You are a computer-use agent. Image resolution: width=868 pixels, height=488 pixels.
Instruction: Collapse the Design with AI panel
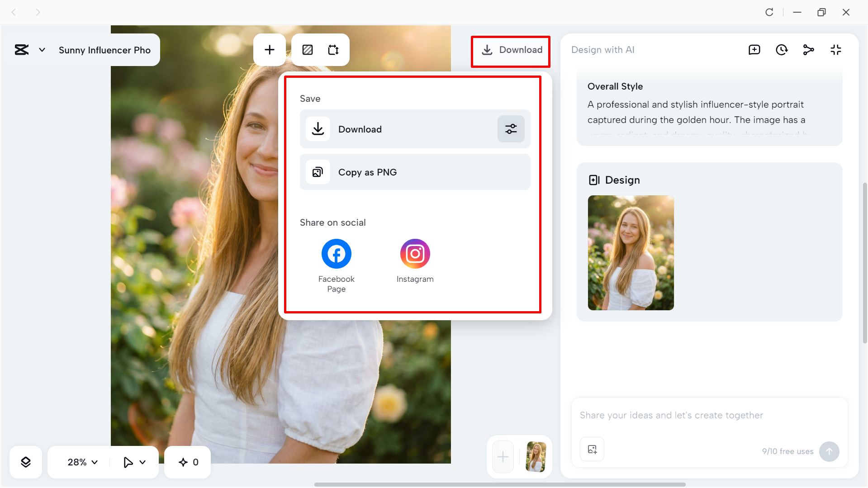tap(836, 50)
